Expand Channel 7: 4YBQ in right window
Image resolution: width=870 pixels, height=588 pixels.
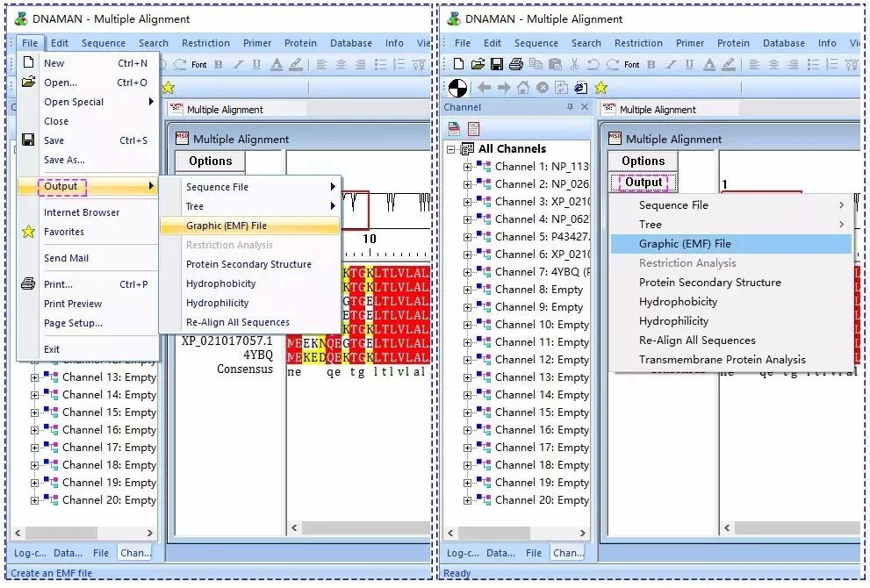tap(467, 272)
